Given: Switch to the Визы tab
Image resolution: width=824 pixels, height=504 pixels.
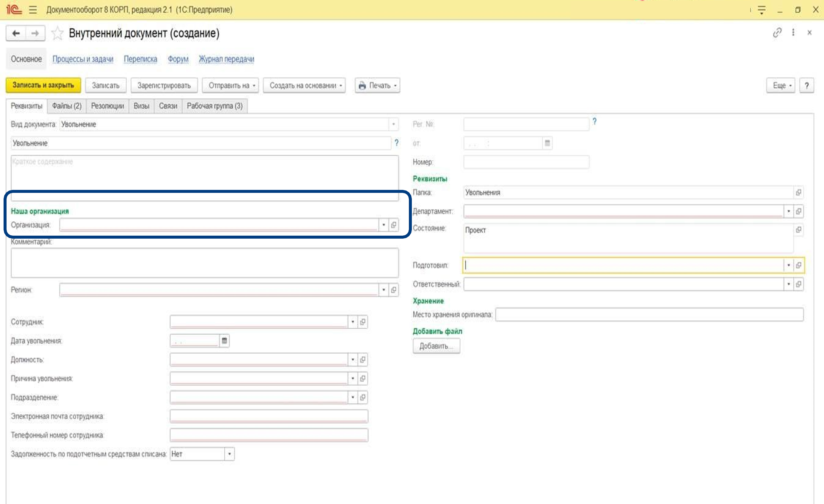Looking at the screenshot, I should point(141,106).
